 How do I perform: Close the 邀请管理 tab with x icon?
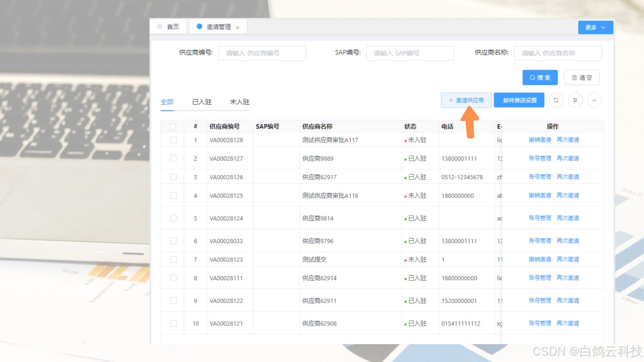237,27
